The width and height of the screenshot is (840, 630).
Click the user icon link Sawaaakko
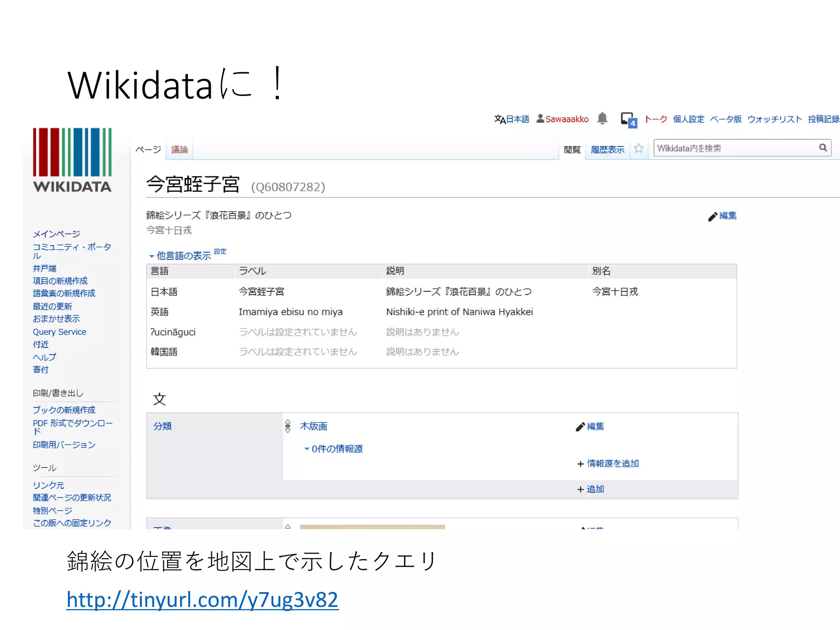coord(562,119)
